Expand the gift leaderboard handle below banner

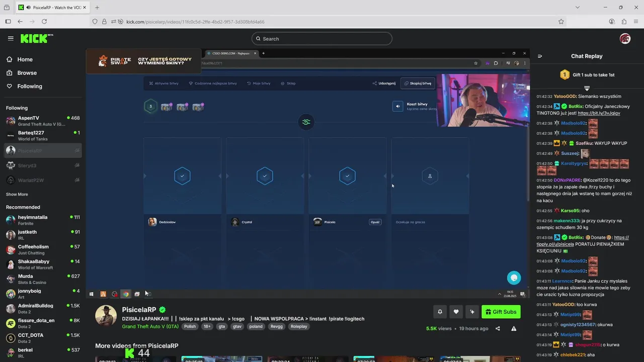587,88
